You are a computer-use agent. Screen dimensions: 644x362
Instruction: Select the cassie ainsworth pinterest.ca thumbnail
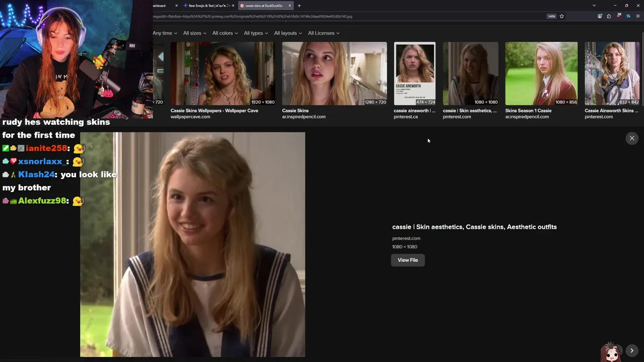tap(415, 73)
